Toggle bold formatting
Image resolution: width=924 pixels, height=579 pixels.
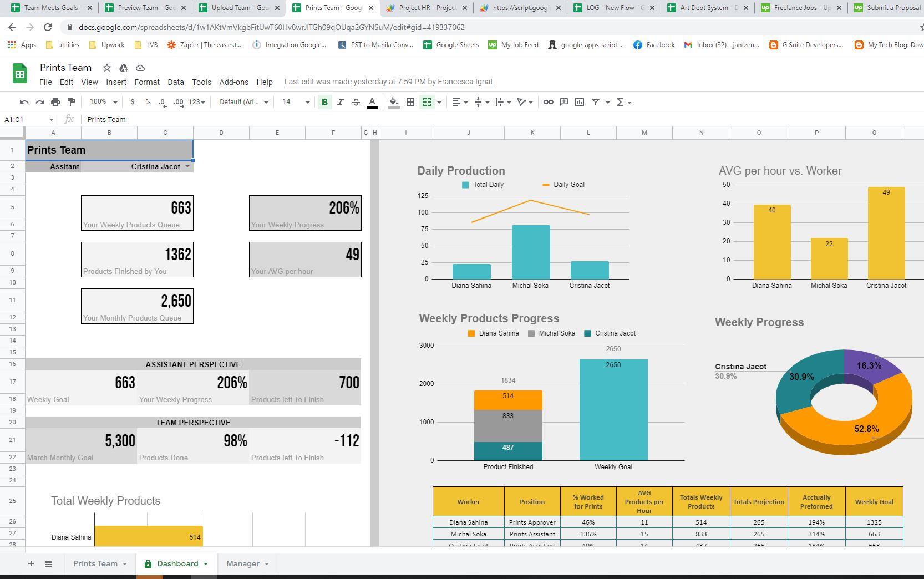click(x=324, y=102)
